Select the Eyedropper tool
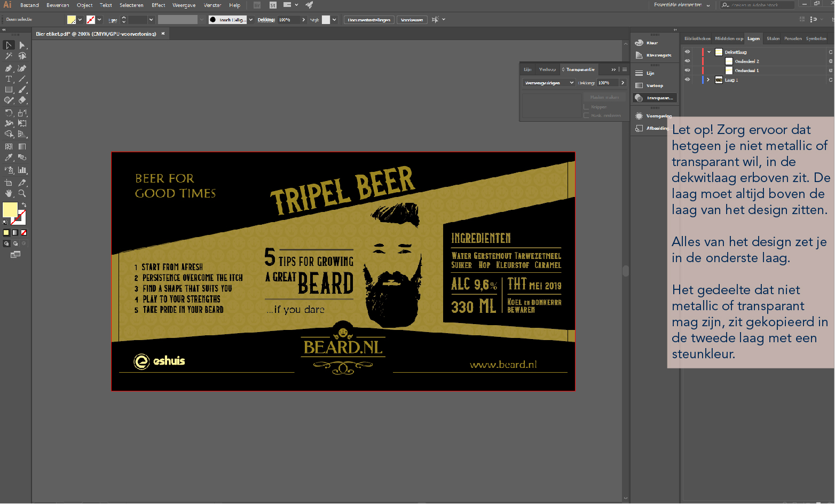This screenshot has width=835, height=504. click(x=9, y=157)
